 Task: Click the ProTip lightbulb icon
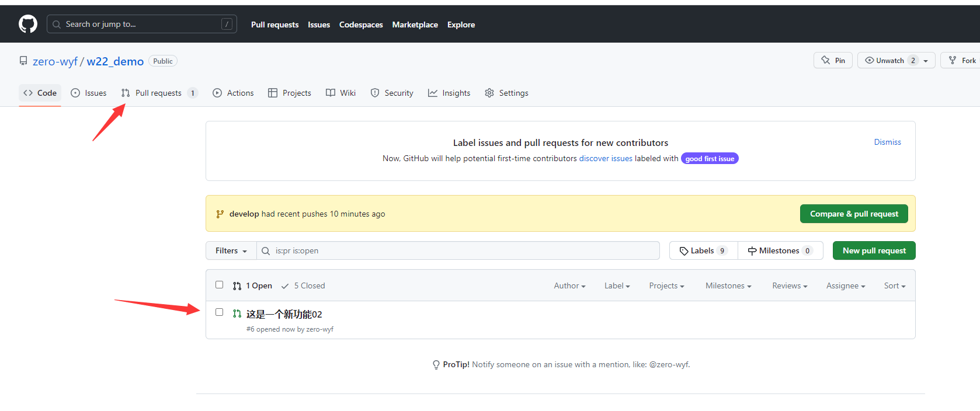436,365
